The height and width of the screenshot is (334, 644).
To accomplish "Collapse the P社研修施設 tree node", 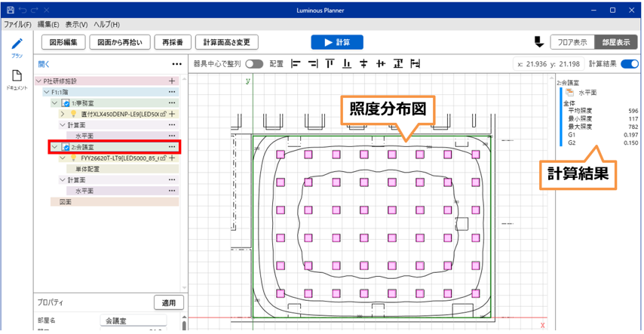I will 39,81.
